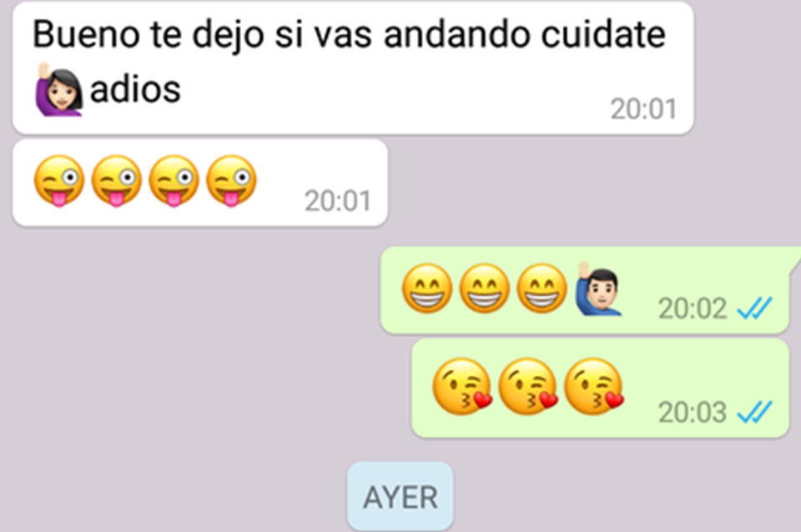Click the third grinning emoji
Screen dimensions: 801x532
(x=542, y=288)
